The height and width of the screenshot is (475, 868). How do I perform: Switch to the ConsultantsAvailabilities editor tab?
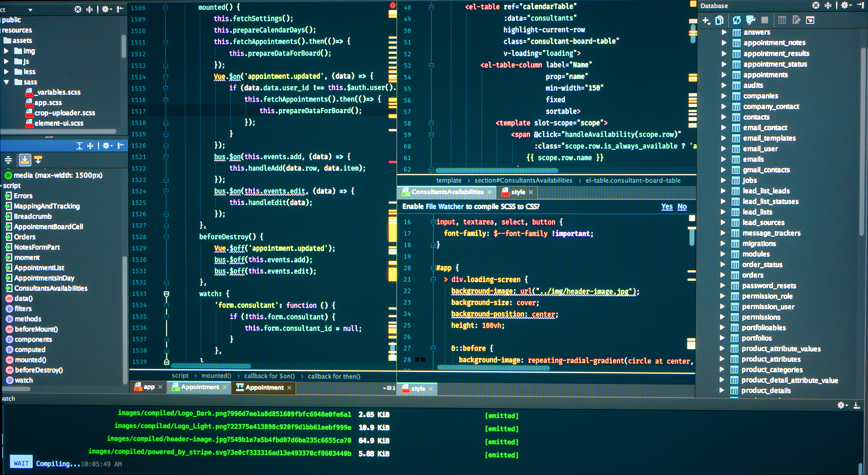click(447, 192)
